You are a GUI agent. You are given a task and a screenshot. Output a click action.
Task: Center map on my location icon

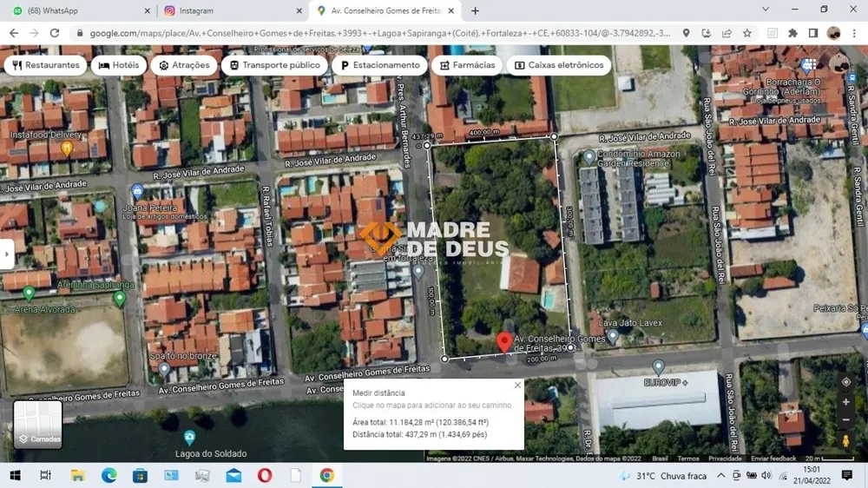coord(845,382)
